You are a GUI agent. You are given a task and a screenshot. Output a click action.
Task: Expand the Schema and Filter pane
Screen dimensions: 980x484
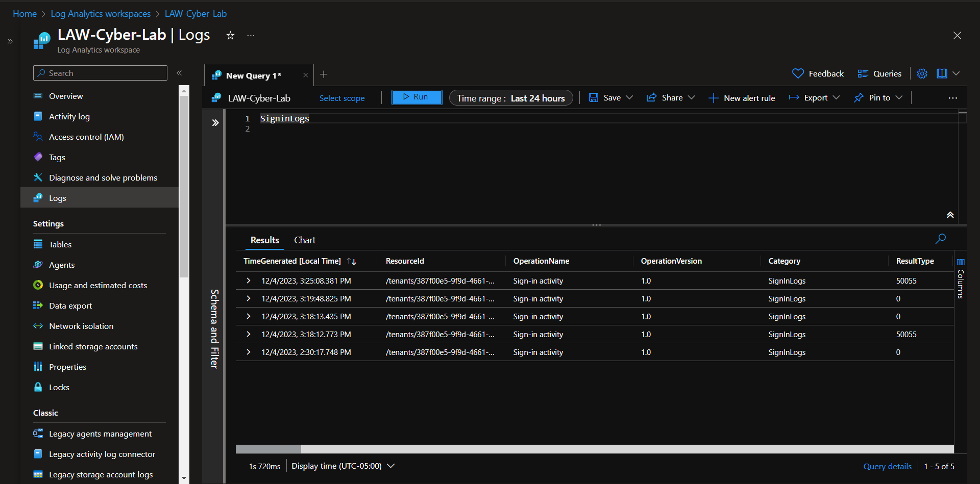(x=215, y=122)
